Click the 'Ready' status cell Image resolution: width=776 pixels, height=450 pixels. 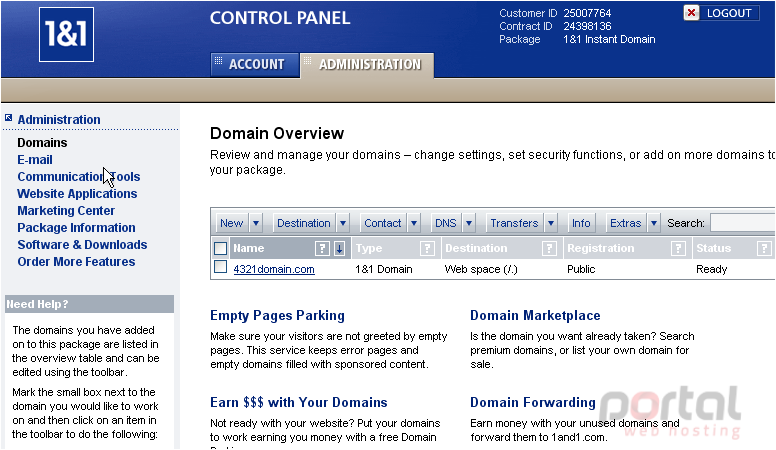tap(711, 269)
